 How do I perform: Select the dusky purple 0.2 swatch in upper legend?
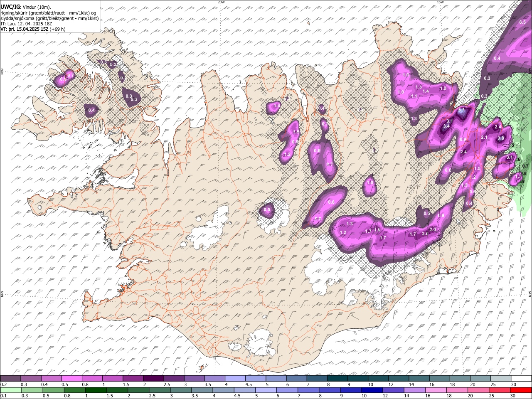click(10, 379)
